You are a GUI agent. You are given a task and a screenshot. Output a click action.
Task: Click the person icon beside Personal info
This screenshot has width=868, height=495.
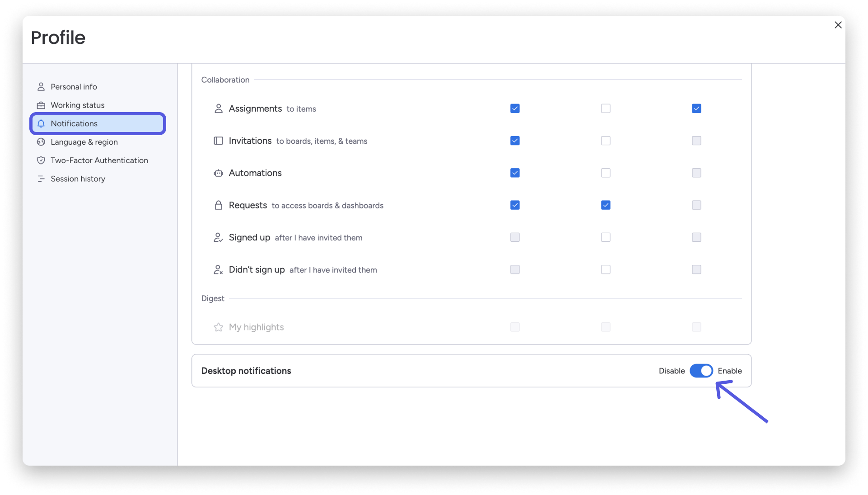point(41,86)
